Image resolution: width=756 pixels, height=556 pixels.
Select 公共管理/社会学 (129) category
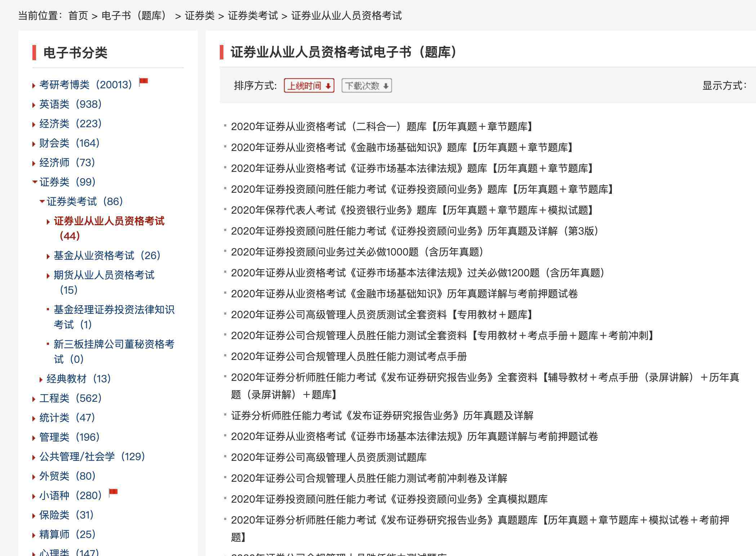[92, 457]
